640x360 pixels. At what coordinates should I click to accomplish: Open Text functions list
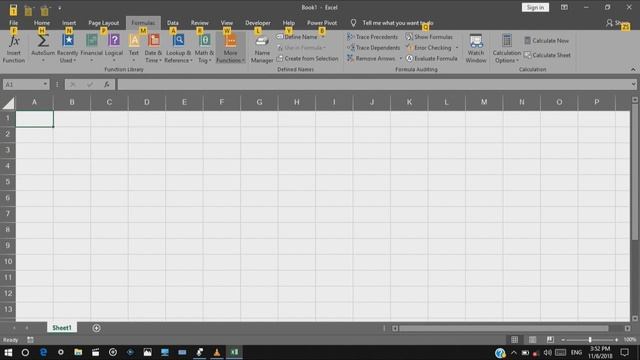point(134,48)
